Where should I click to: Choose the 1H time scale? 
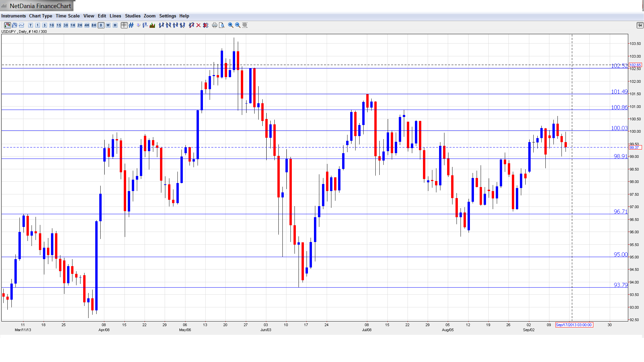point(73,25)
